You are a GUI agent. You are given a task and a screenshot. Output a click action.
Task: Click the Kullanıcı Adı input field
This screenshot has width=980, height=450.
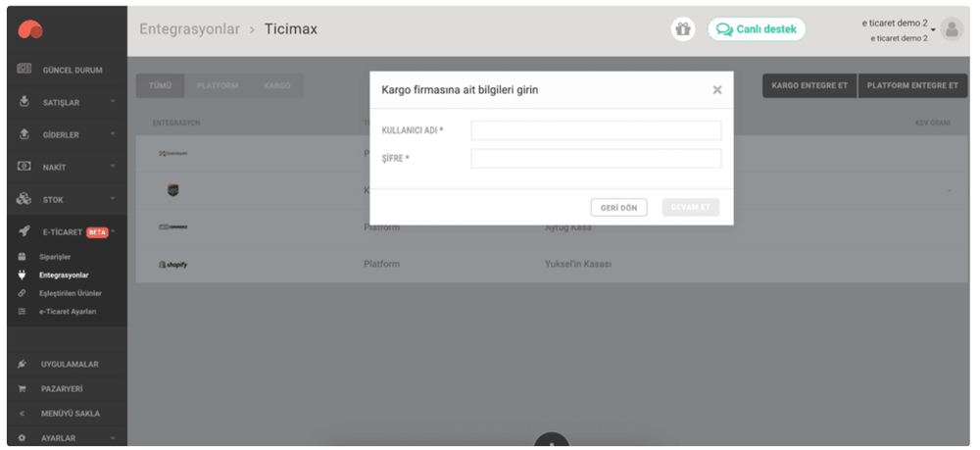click(x=596, y=130)
